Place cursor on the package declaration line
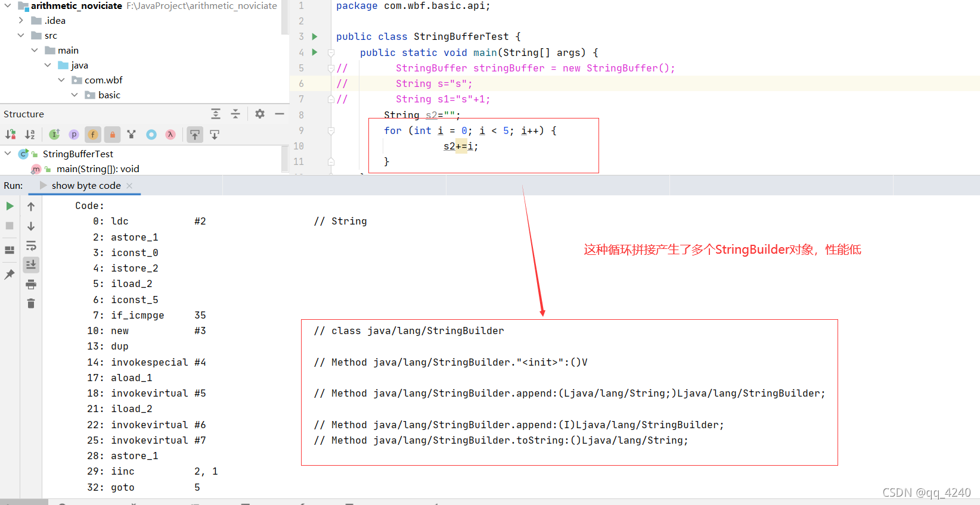The height and width of the screenshot is (505, 980). point(413,6)
